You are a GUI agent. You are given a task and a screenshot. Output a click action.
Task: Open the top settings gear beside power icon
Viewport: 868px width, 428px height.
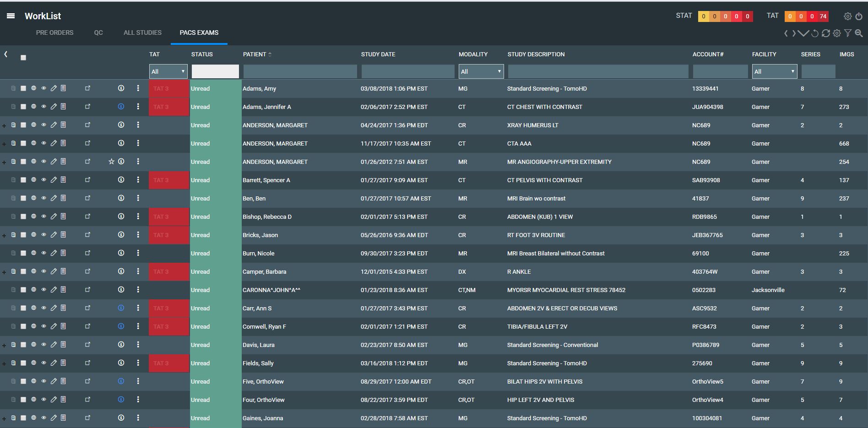[x=848, y=16]
